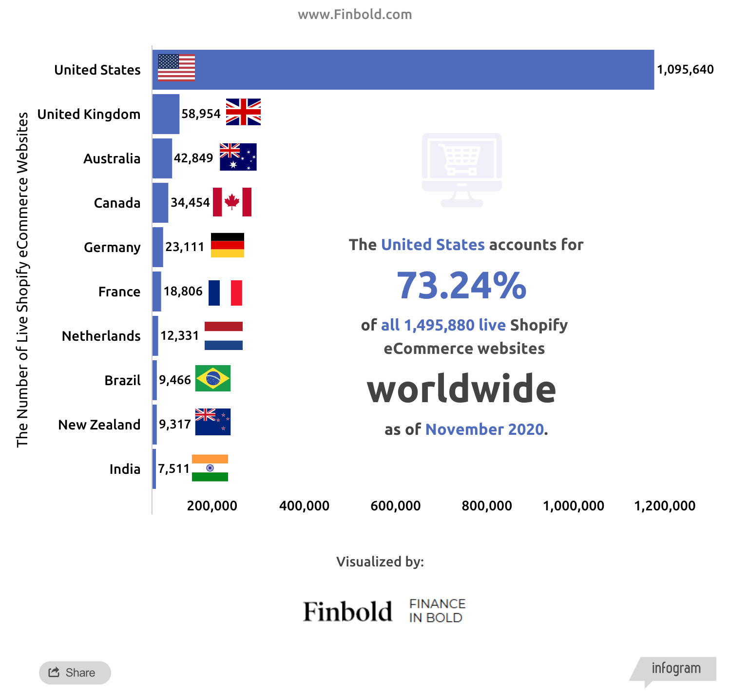Screen dimensions: 729x700
Task: Click the Australia bar
Action: [x=162, y=158]
